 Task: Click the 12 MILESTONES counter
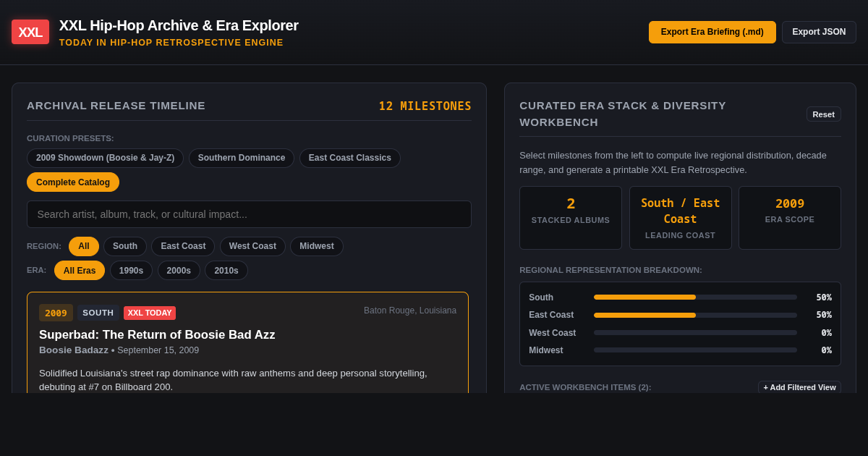point(425,106)
